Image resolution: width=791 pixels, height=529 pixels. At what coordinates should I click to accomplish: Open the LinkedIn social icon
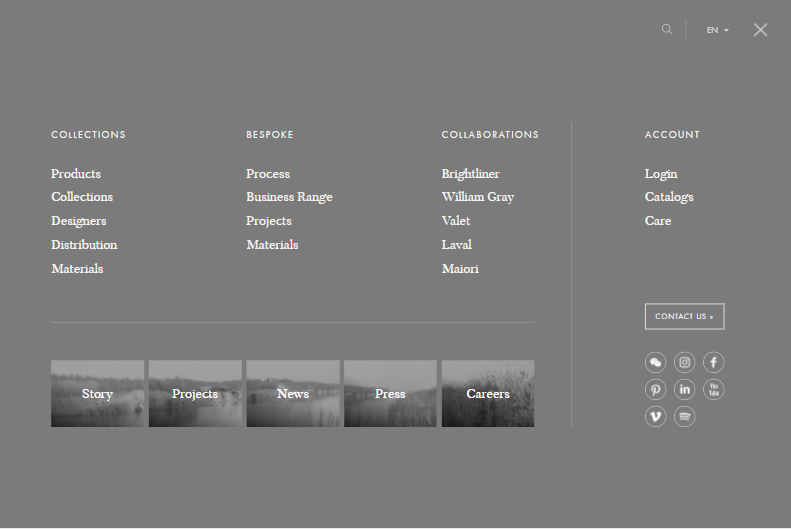click(x=685, y=389)
